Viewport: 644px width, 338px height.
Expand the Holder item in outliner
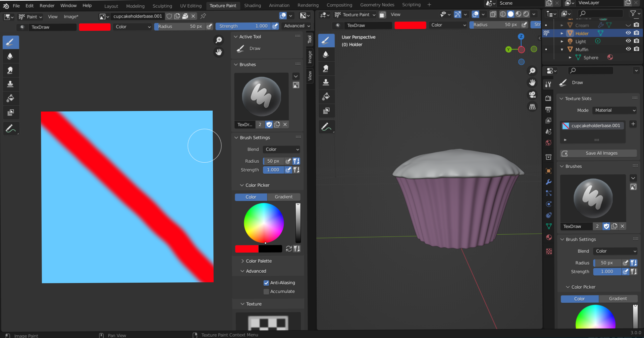(562, 33)
